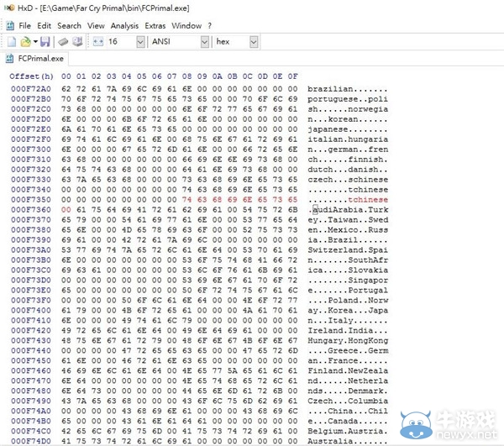Open the File menu
This screenshot has width=504, height=446.
[24, 26]
